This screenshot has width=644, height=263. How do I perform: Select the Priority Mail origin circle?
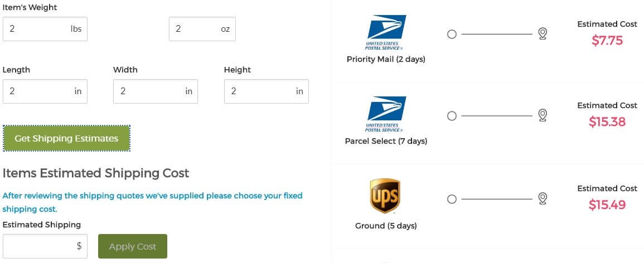pos(452,34)
